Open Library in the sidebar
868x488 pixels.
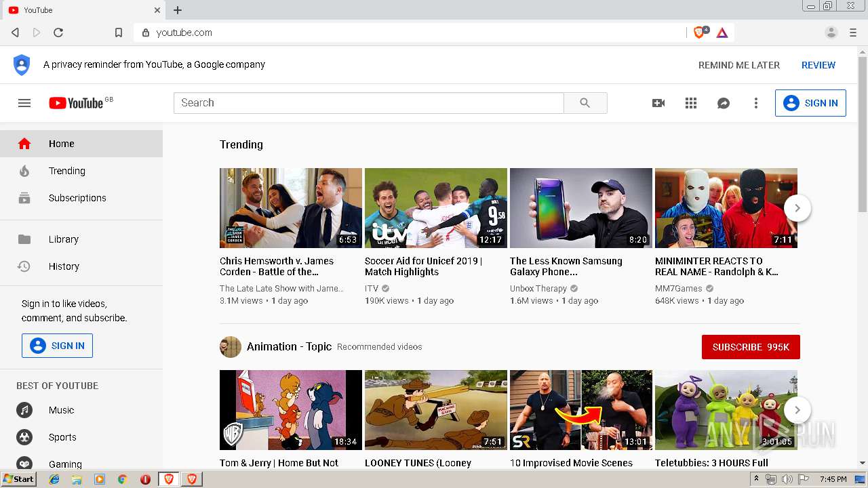(81, 239)
